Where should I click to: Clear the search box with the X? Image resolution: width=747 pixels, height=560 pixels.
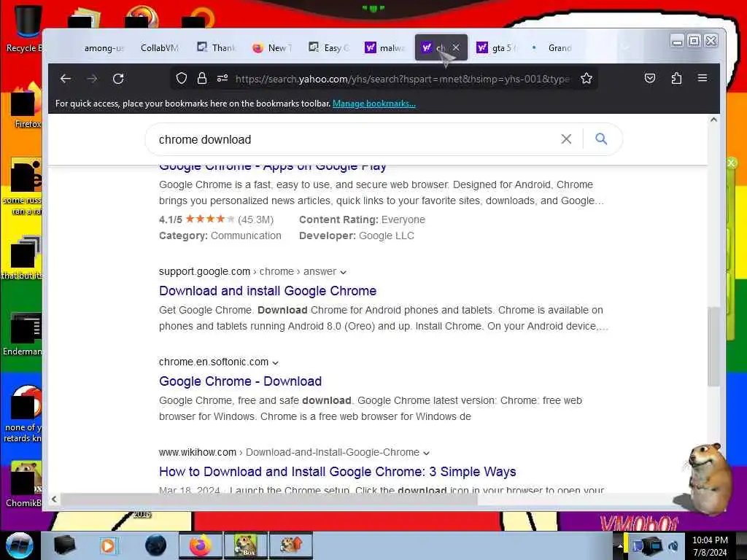click(x=566, y=139)
